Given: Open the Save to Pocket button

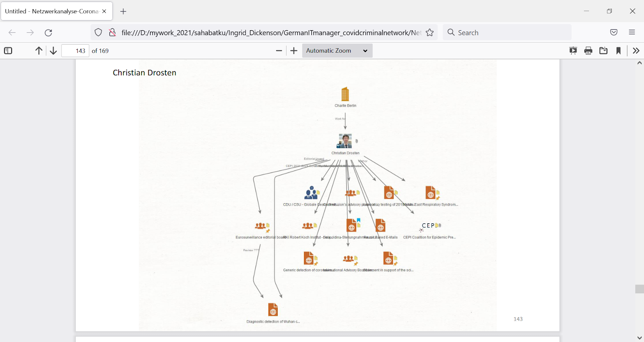Looking at the screenshot, I should pos(614,33).
